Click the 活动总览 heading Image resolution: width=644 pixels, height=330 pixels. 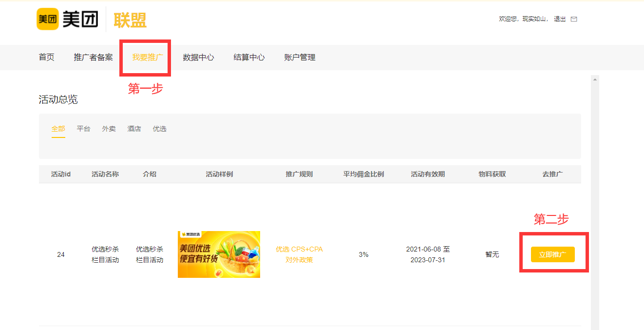click(x=58, y=100)
